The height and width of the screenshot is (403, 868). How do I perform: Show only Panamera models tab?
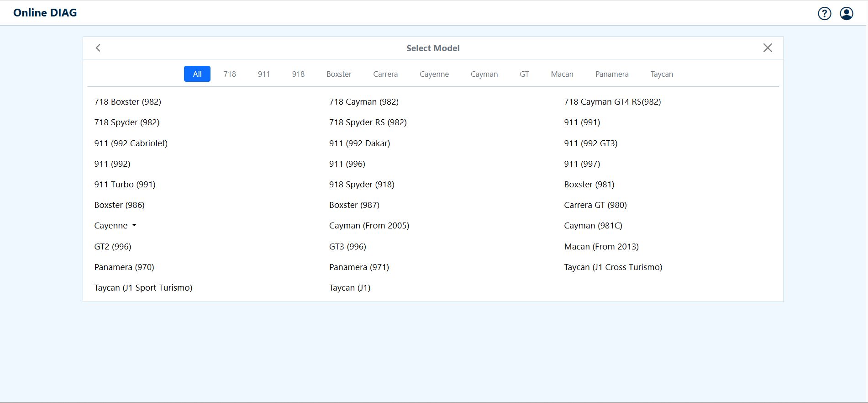611,74
